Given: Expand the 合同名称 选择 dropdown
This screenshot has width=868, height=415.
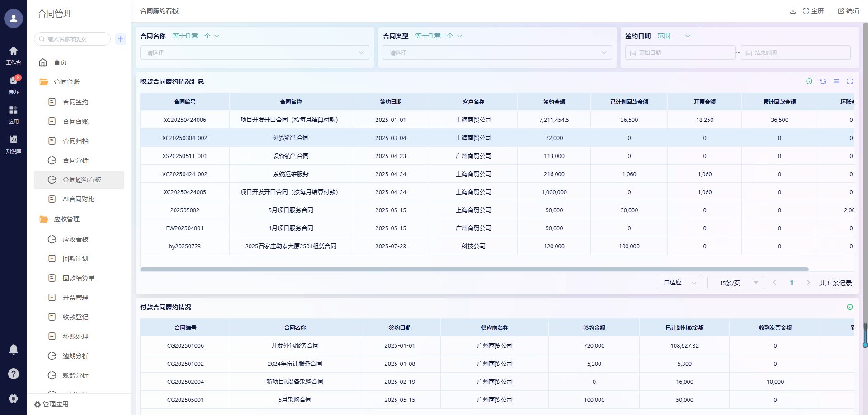Looking at the screenshot, I should click(255, 53).
